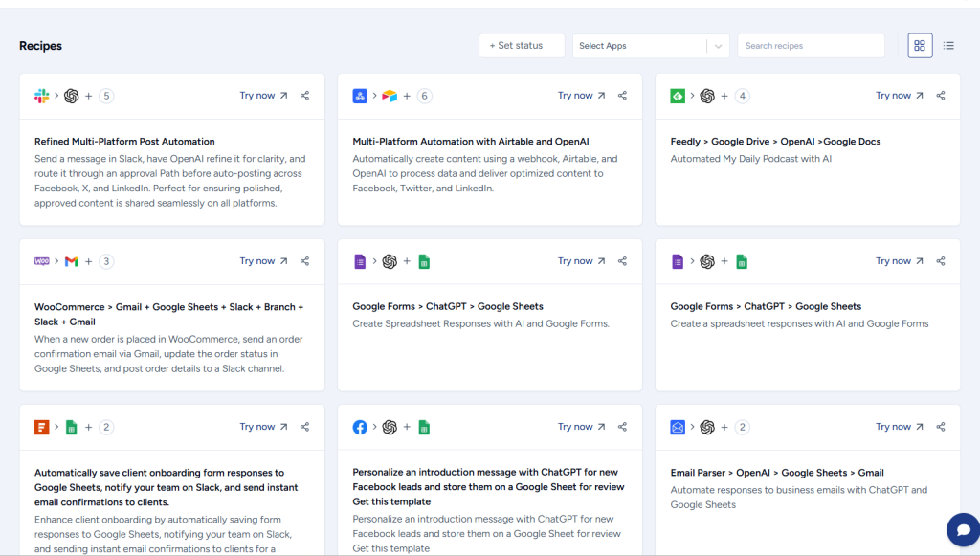This screenshot has height=556, width=980.
Task: Share the Email Parser recipe
Action: pyautogui.click(x=940, y=428)
